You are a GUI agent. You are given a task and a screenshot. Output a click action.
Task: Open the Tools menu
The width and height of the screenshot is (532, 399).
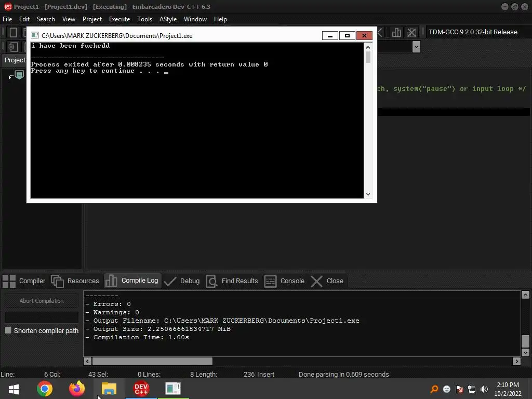pos(144,19)
